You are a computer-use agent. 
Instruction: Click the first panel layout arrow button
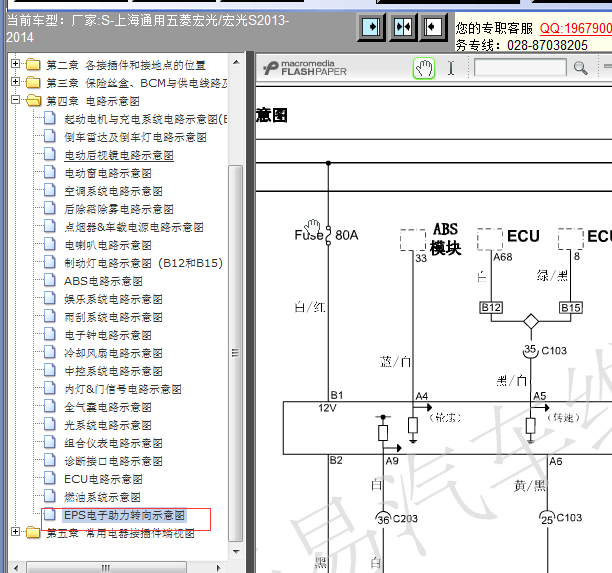click(371, 27)
